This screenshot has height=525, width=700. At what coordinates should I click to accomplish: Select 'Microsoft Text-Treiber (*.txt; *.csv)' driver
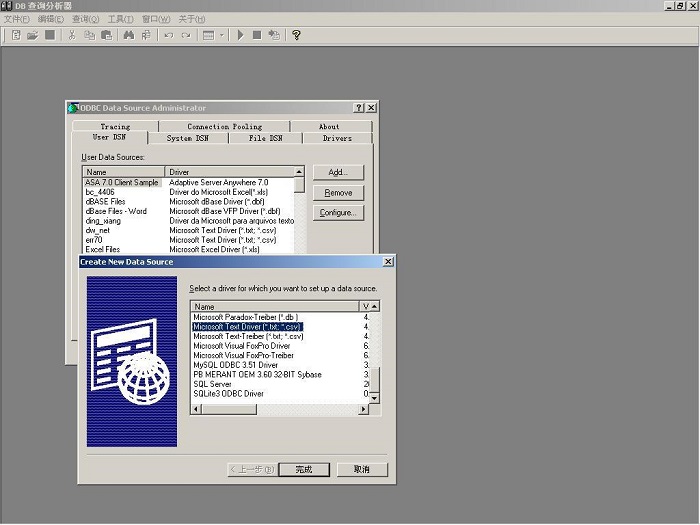[248, 336]
